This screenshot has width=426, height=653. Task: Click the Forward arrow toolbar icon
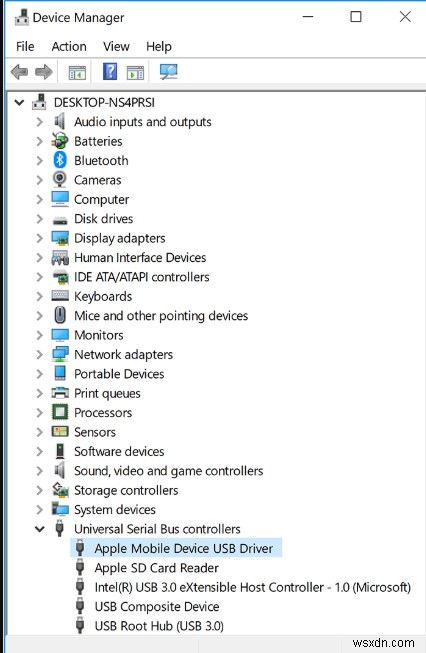[44, 72]
